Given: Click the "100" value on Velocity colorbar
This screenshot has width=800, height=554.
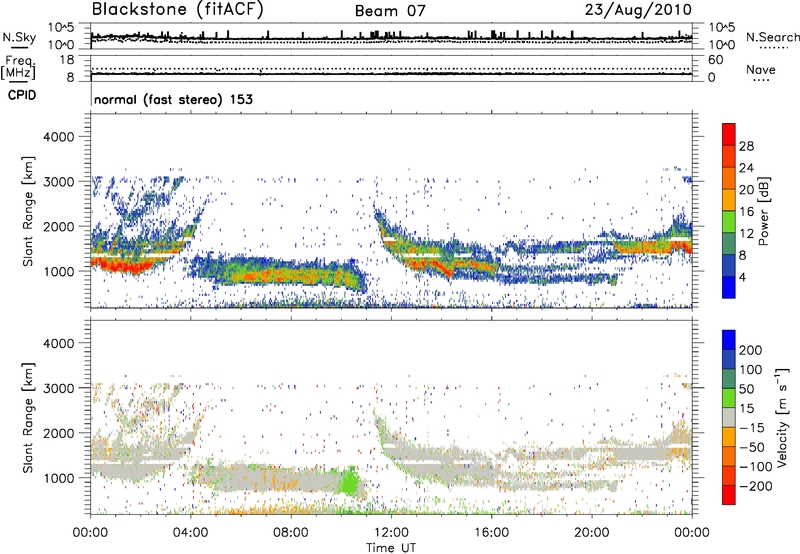Looking at the screenshot, I should [x=751, y=369].
